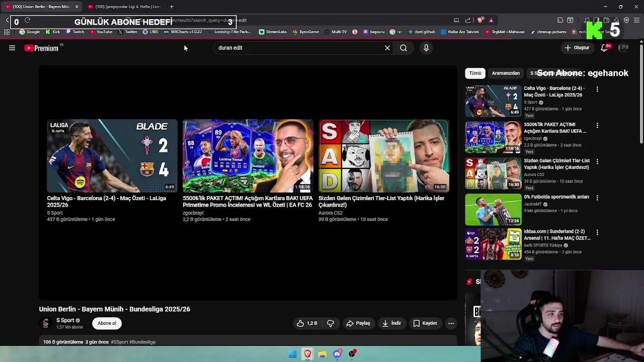
Task: Open the Multi TV bookmark
Action: coord(336,32)
